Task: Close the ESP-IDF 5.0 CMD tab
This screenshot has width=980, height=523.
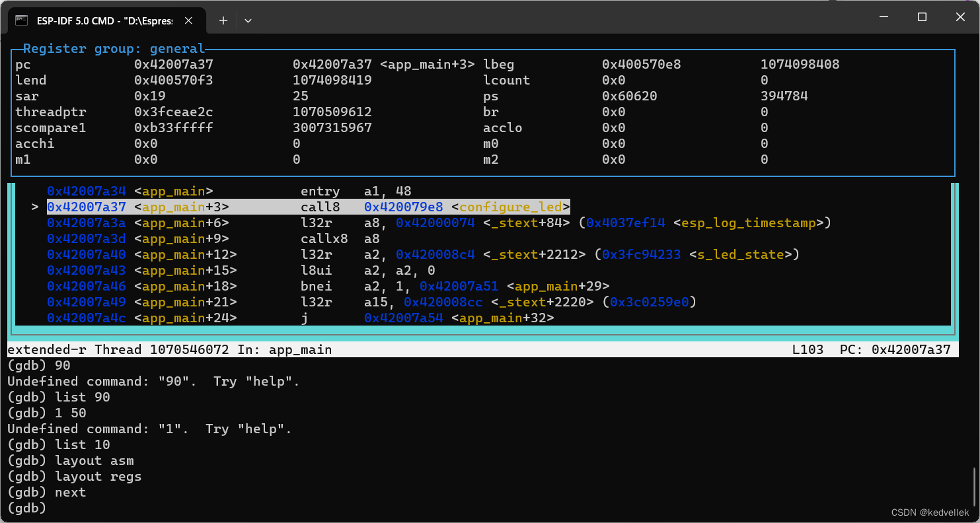Action: coord(188,20)
